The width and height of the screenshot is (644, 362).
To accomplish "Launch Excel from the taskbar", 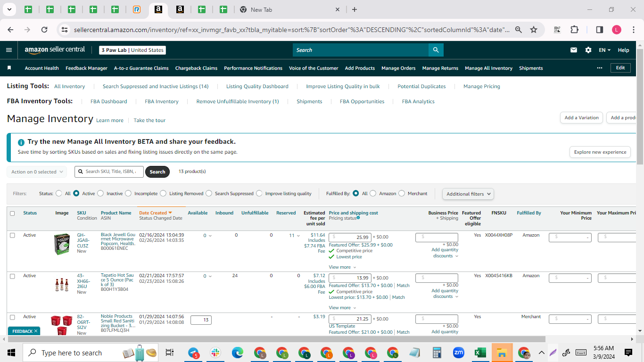I will click(480, 353).
